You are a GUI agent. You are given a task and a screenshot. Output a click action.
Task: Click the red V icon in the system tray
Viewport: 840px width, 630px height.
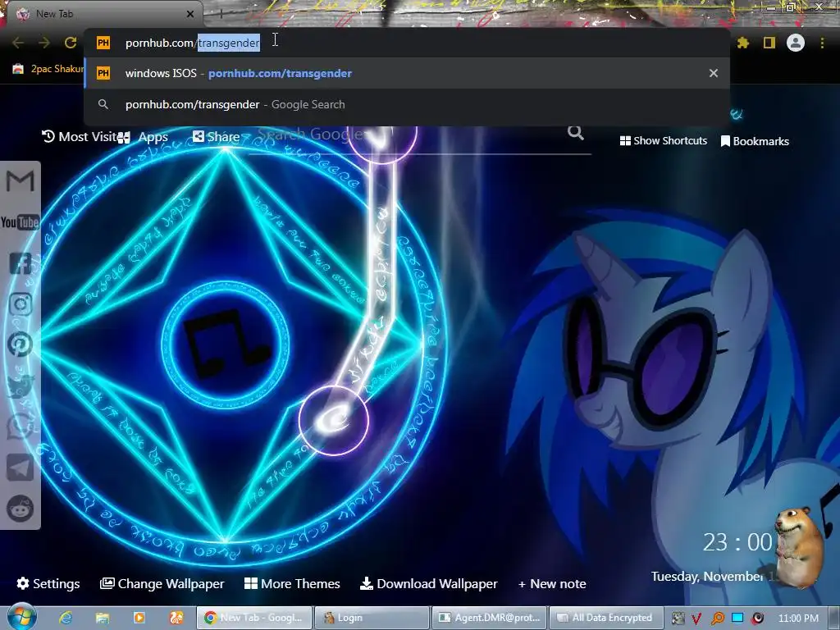[696, 619]
